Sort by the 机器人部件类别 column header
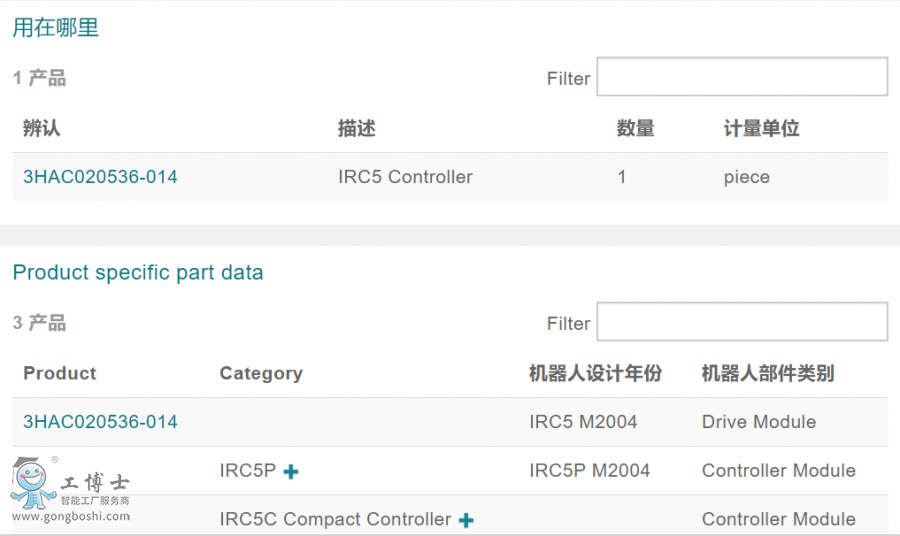 768,373
